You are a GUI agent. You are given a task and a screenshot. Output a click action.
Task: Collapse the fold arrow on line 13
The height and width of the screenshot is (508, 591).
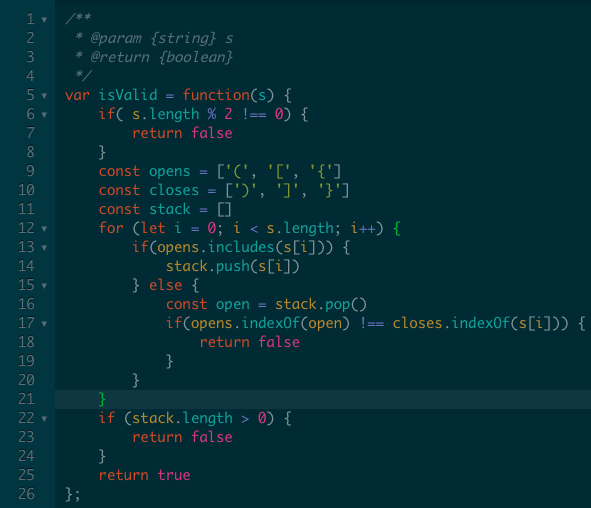pos(44,248)
